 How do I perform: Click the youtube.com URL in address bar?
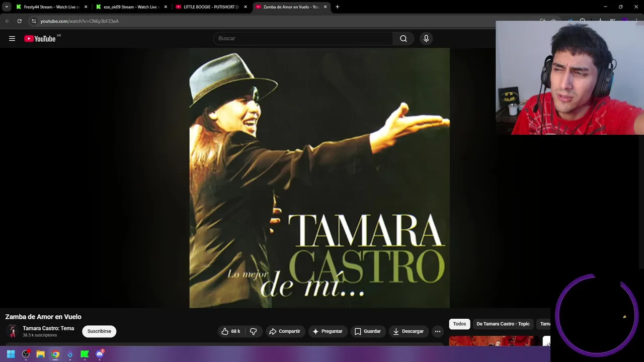click(x=79, y=21)
